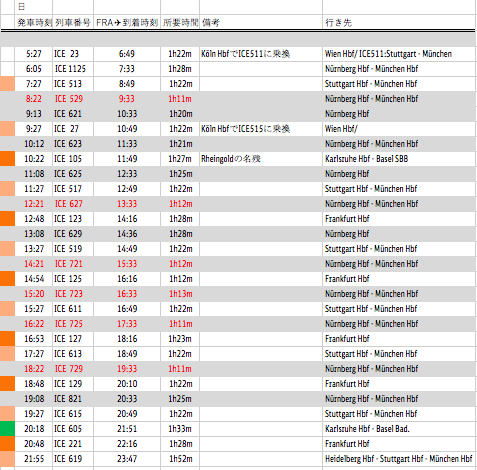Viewport: 477px width, 470px height.
Task: Select the ICE 1125 train cell
Action: (73, 69)
